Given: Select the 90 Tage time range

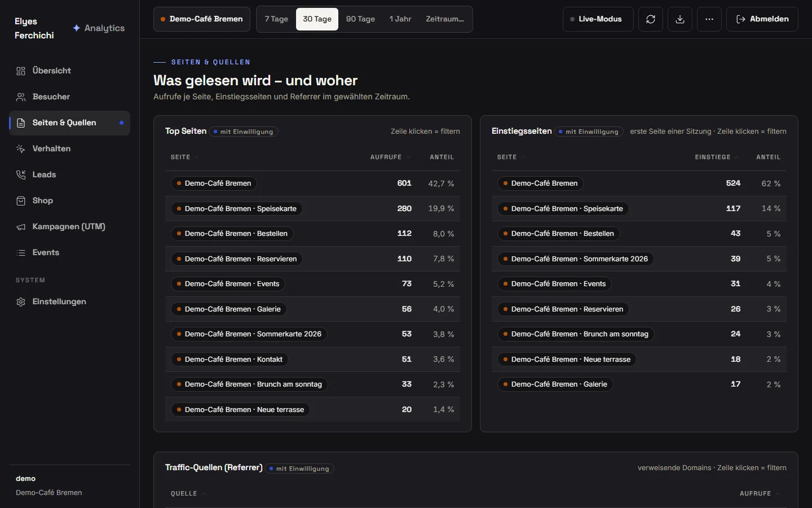Looking at the screenshot, I should pos(360,19).
